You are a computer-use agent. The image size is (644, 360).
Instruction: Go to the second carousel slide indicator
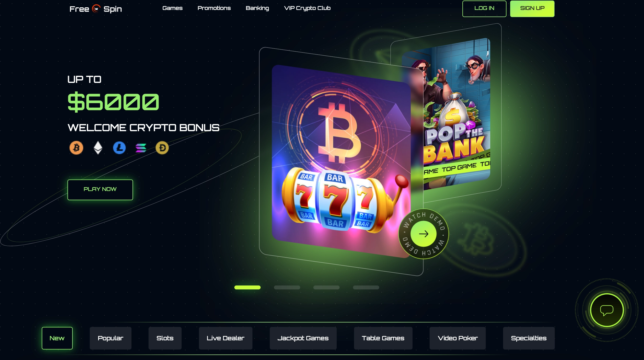click(x=287, y=287)
